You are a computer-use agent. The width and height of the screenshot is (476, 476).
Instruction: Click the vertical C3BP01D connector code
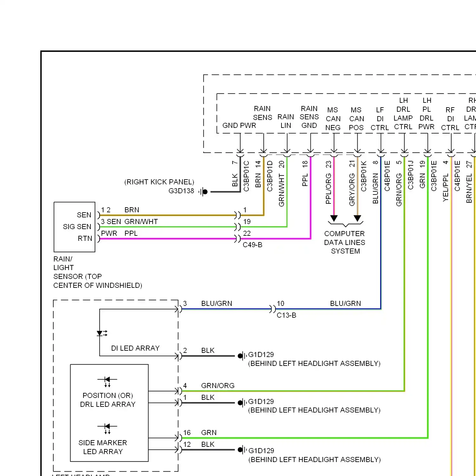point(270,176)
